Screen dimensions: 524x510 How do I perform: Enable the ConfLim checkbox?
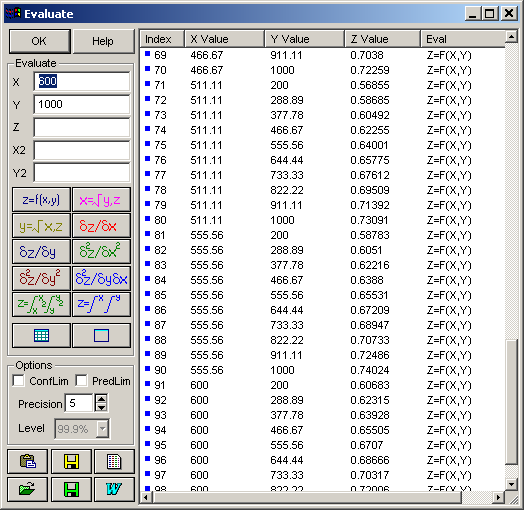pyautogui.click(x=18, y=381)
